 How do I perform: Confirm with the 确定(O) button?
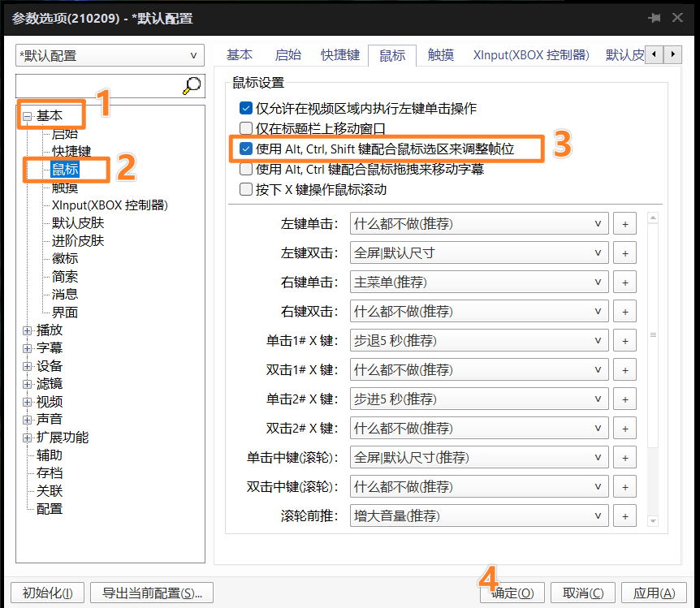pos(512,593)
